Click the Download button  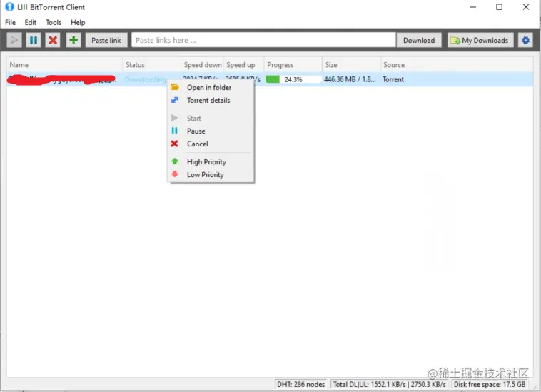(x=419, y=41)
